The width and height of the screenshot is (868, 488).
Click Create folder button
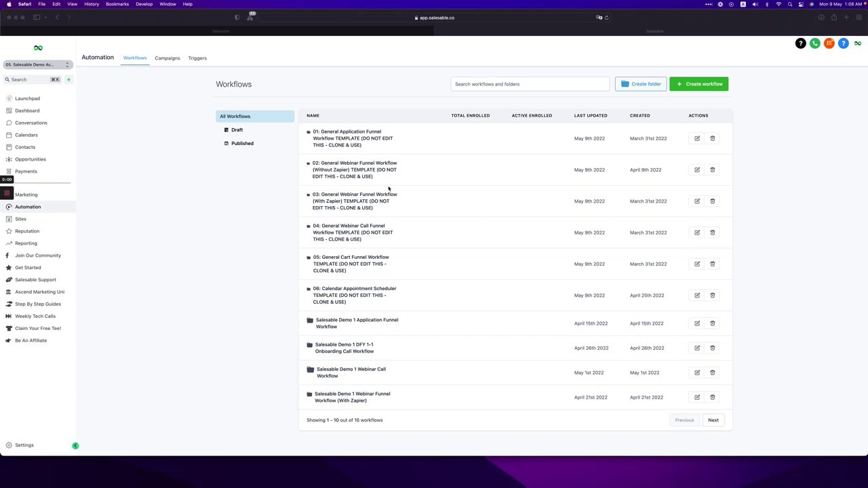click(x=641, y=84)
